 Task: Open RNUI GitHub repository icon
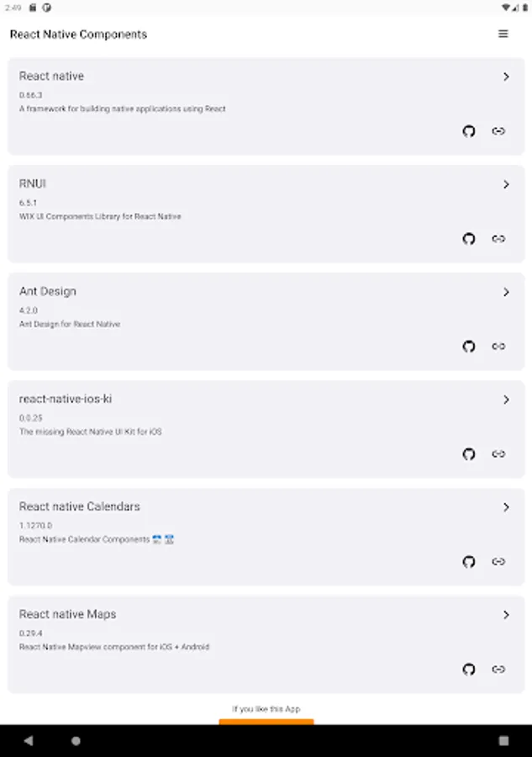(x=469, y=239)
